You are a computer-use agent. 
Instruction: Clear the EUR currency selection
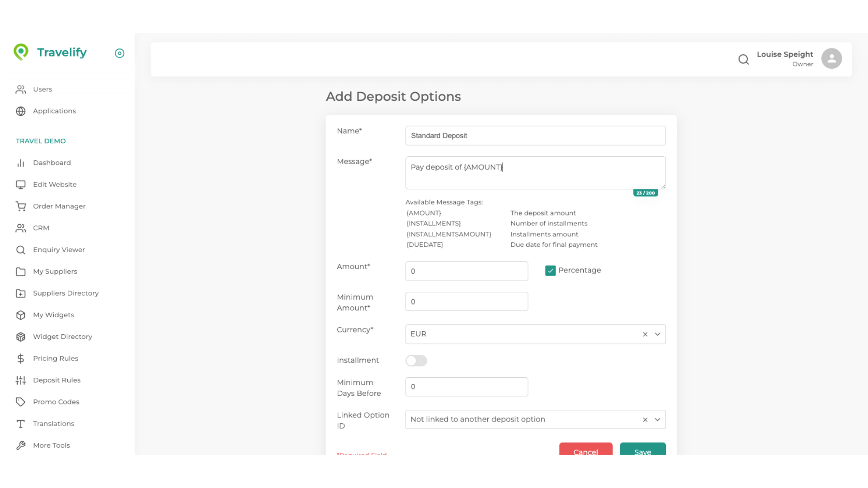tap(645, 334)
